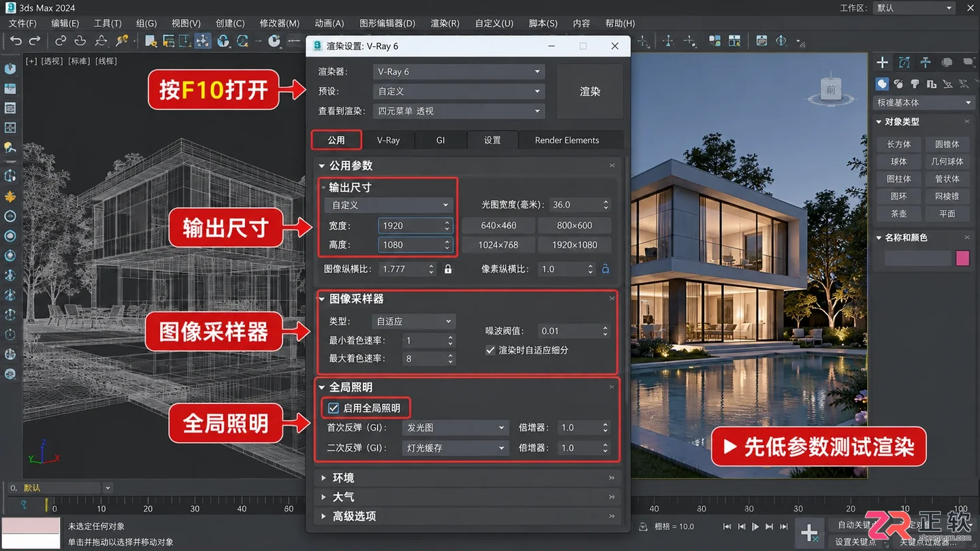This screenshot has height=551, width=980.
Task: Click the Go to Start playback button
Action: (x=728, y=527)
